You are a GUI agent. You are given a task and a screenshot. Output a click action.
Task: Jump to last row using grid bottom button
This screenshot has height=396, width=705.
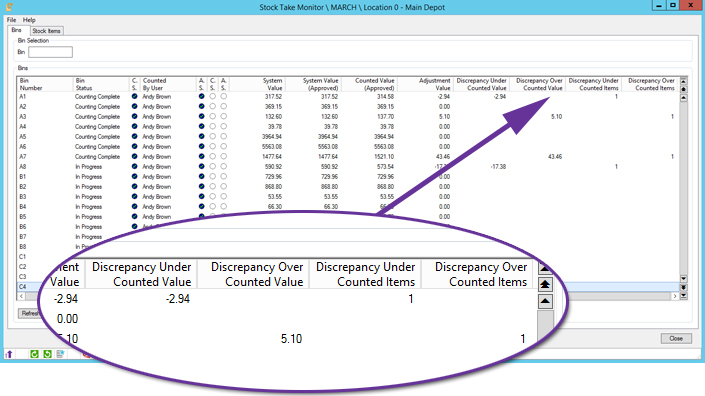pyautogui.click(x=683, y=296)
